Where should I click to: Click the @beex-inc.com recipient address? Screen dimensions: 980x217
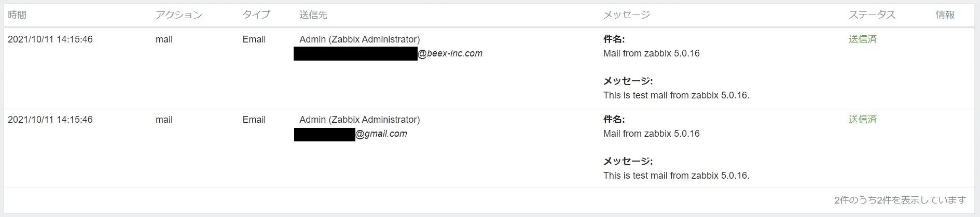[450, 53]
